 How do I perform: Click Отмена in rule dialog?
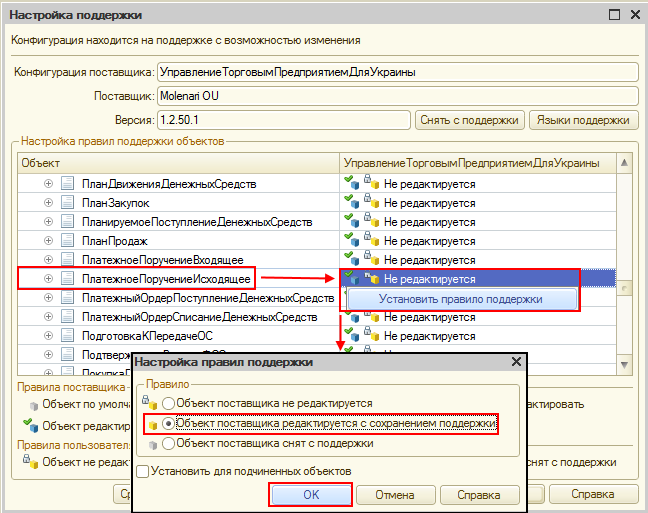395,495
